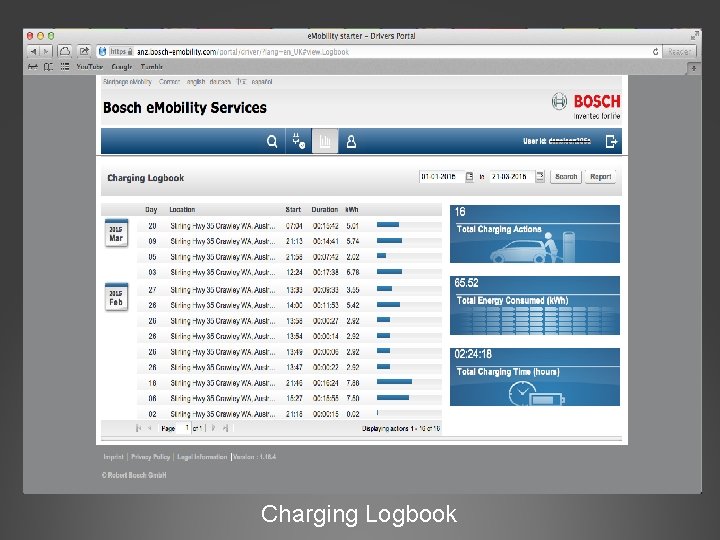720x540 pixels.
Task: Open the charging plug icon in navigation bar
Action: point(298,141)
